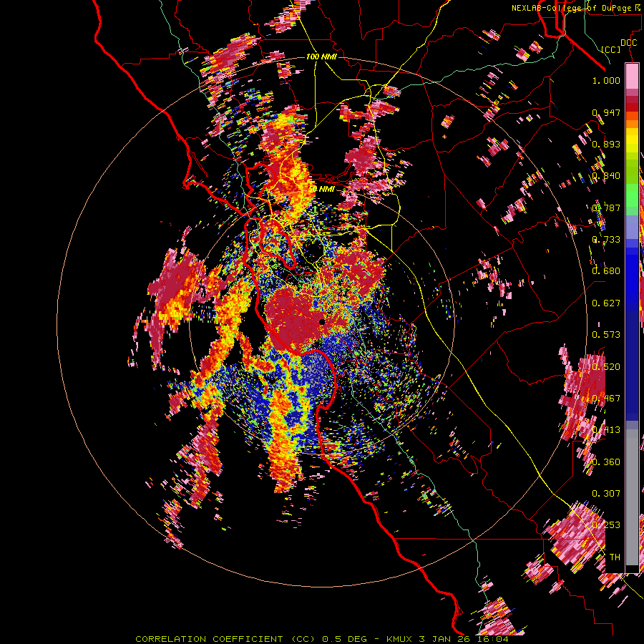Click the 0.253 legend value
This screenshot has width=644, height=644.
click(606, 525)
